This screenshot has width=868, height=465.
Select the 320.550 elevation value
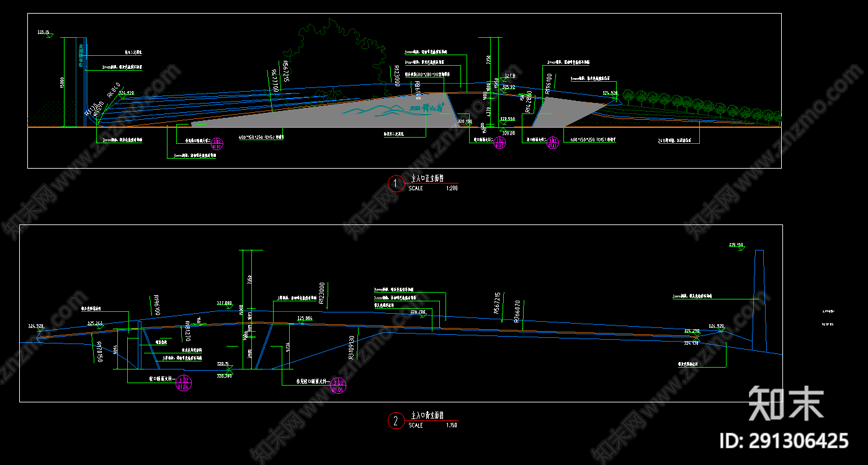[x=508, y=118]
